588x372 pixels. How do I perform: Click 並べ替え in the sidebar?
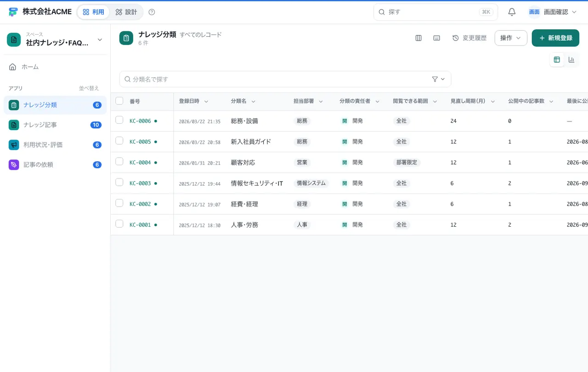pyautogui.click(x=89, y=88)
